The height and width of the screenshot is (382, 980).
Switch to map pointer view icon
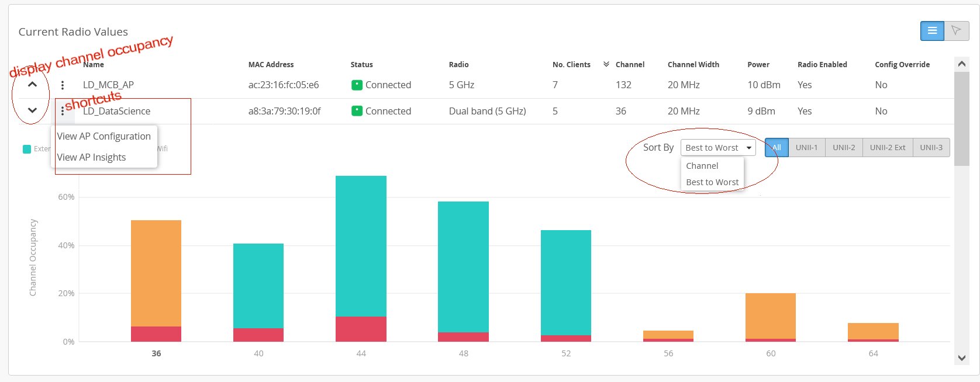pyautogui.click(x=956, y=31)
